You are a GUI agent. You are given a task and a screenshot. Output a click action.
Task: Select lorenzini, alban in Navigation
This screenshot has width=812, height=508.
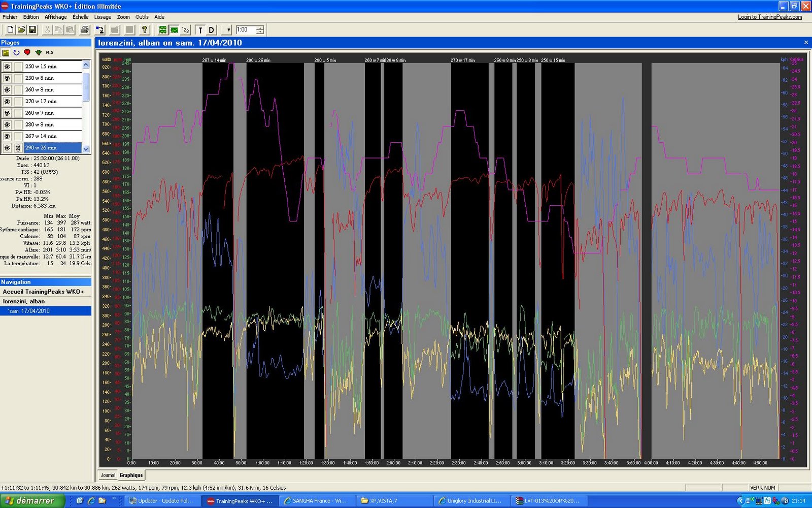tap(24, 301)
